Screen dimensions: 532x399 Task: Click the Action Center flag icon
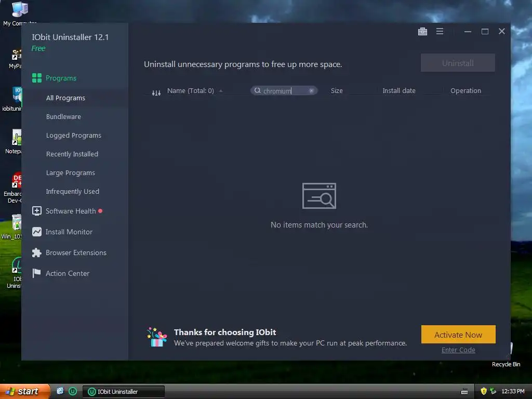pos(37,273)
